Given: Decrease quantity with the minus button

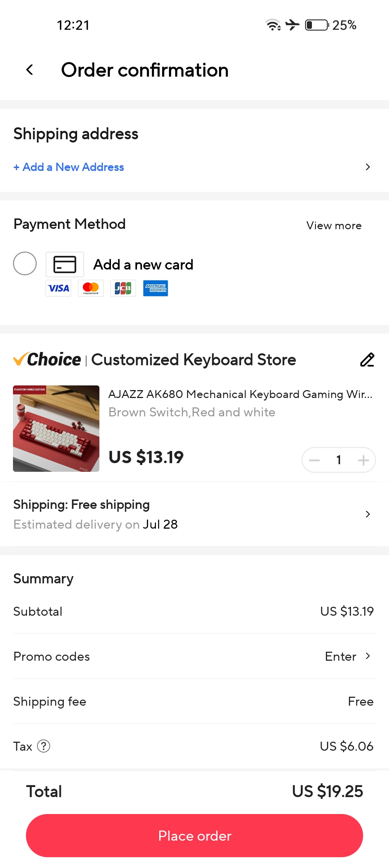Looking at the screenshot, I should point(314,460).
